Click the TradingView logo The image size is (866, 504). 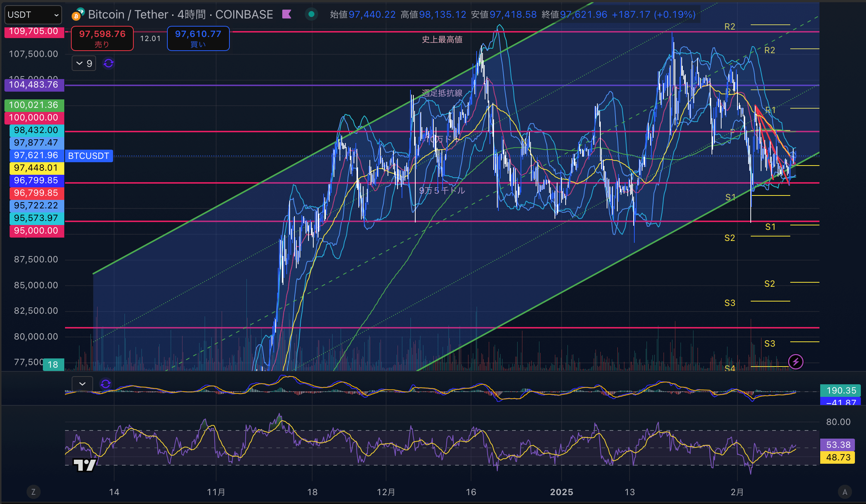[x=85, y=465]
